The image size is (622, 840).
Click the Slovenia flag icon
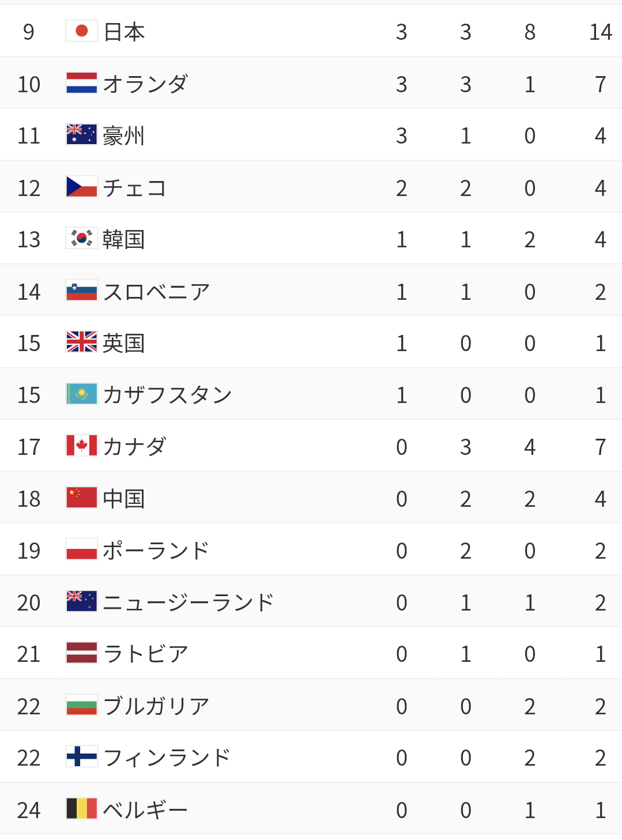click(x=81, y=291)
